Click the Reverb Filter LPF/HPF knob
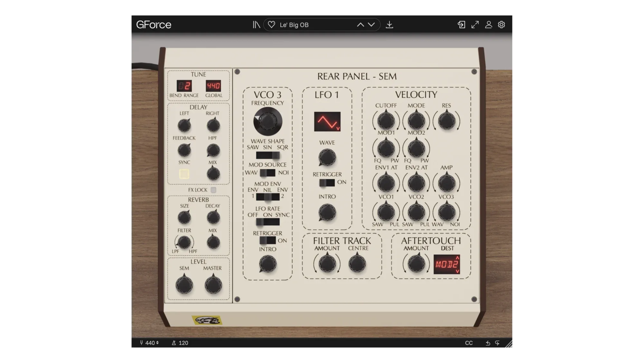The image size is (644, 363). click(x=184, y=242)
